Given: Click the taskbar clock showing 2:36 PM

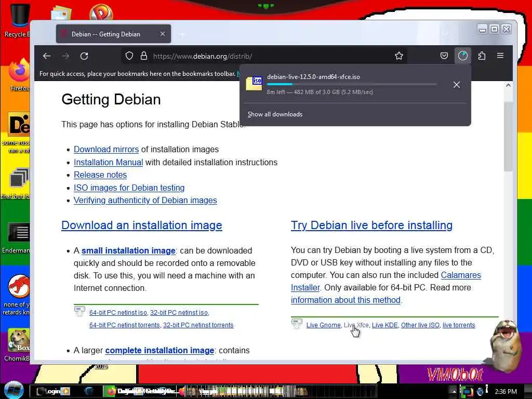Looking at the screenshot, I should click(506, 391).
